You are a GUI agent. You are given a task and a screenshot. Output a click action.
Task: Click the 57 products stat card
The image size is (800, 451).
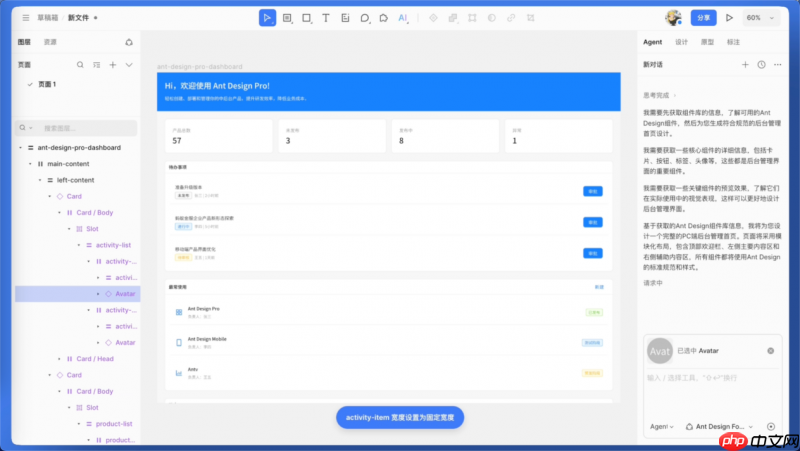(219, 136)
